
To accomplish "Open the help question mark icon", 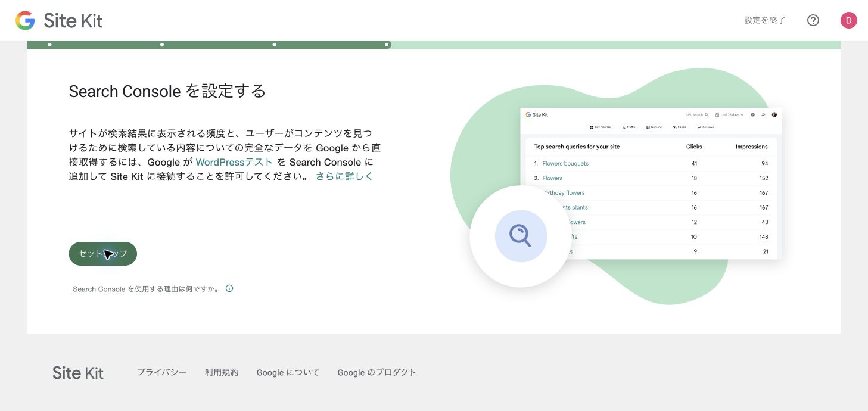I will [x=813, y=20].
